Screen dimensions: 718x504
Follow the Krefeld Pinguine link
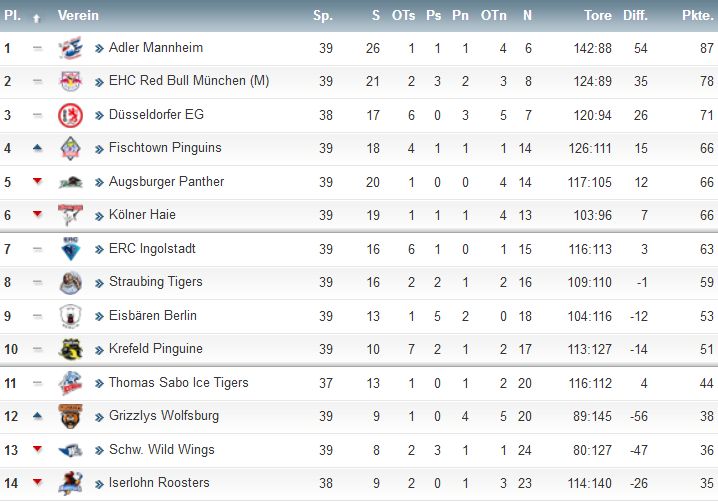click(x=156, y=349)
